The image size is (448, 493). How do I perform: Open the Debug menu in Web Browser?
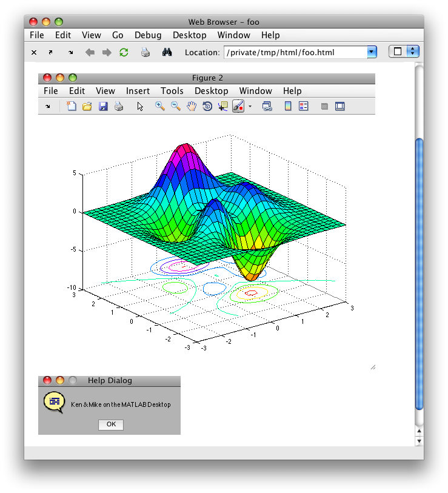point(148,35)
